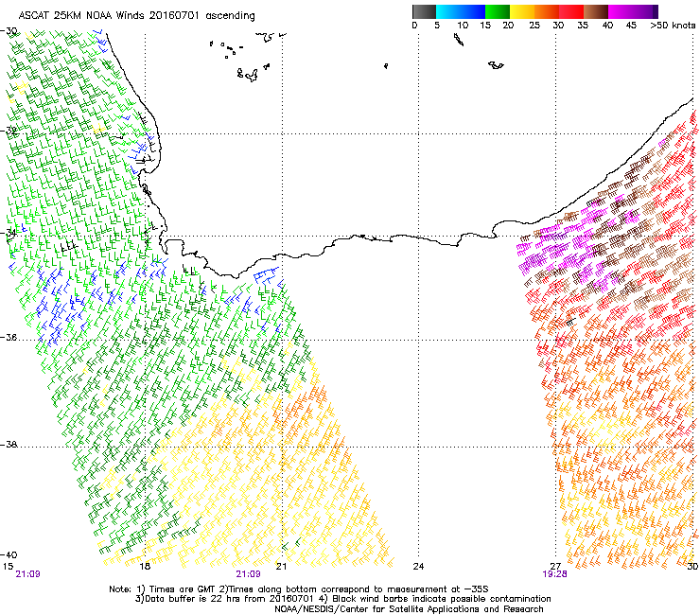Click the cyan-to-blue 5-15 knots legend segment
700x615 pixels.
click(461, 11)
